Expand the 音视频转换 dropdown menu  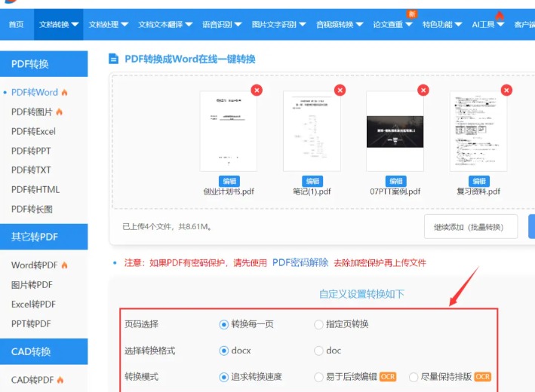(x=340, y=25)
